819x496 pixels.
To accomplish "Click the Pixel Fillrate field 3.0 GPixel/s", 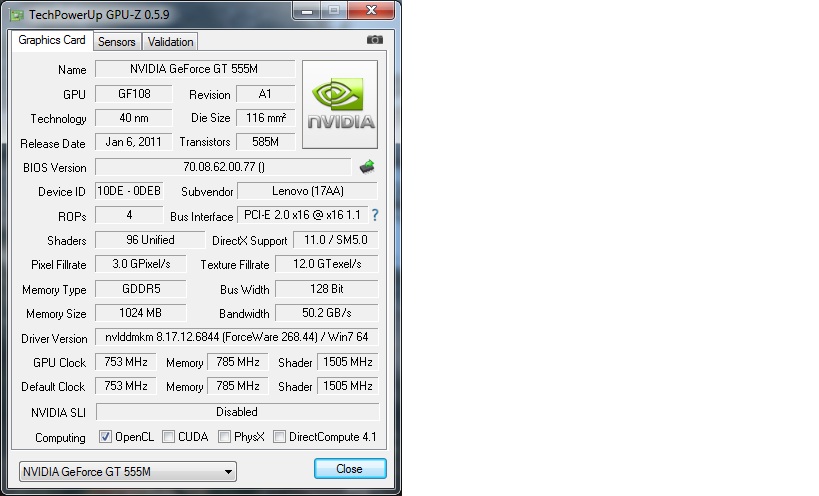I will point(141,264).
